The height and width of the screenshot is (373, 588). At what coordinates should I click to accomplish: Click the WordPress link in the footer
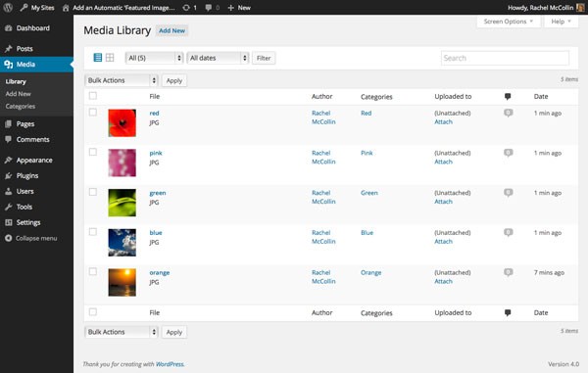[170, 364]
